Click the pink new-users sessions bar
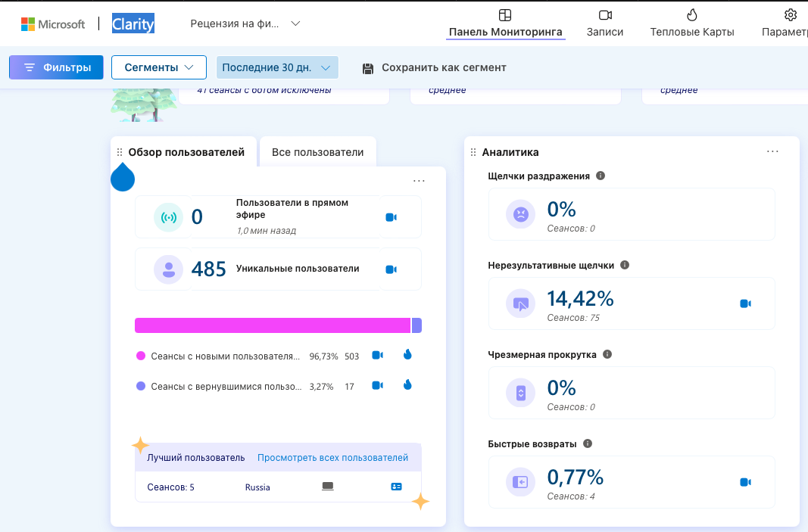808x532 pixels. (273, 325)
